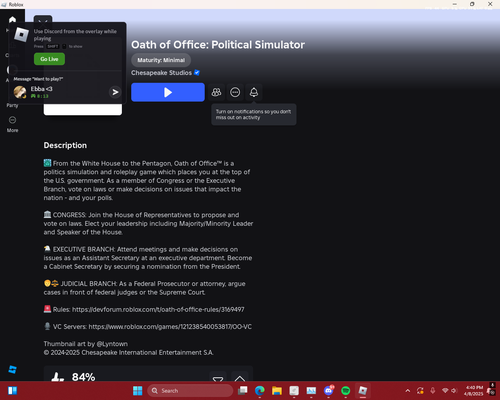The width and height of the screenshot is (500, 400).
Task: Click the Maturity: Minimal label
Action: [161, 60]
